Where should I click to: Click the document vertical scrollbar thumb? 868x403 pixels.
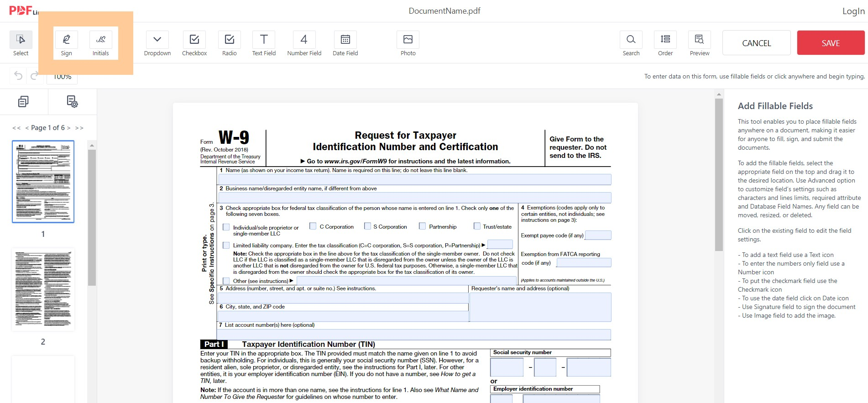point(719,174)
